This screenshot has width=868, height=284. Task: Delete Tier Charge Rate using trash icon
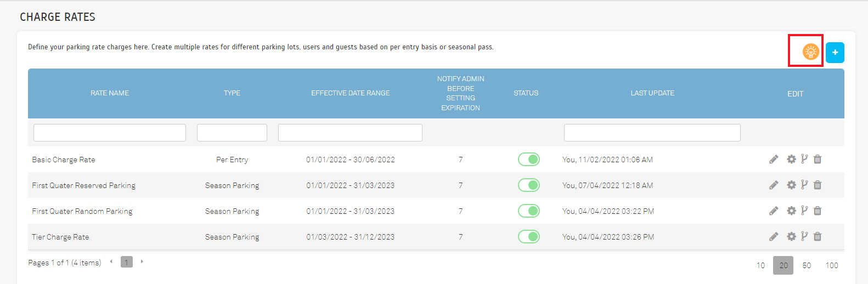[x=818, y=237]
